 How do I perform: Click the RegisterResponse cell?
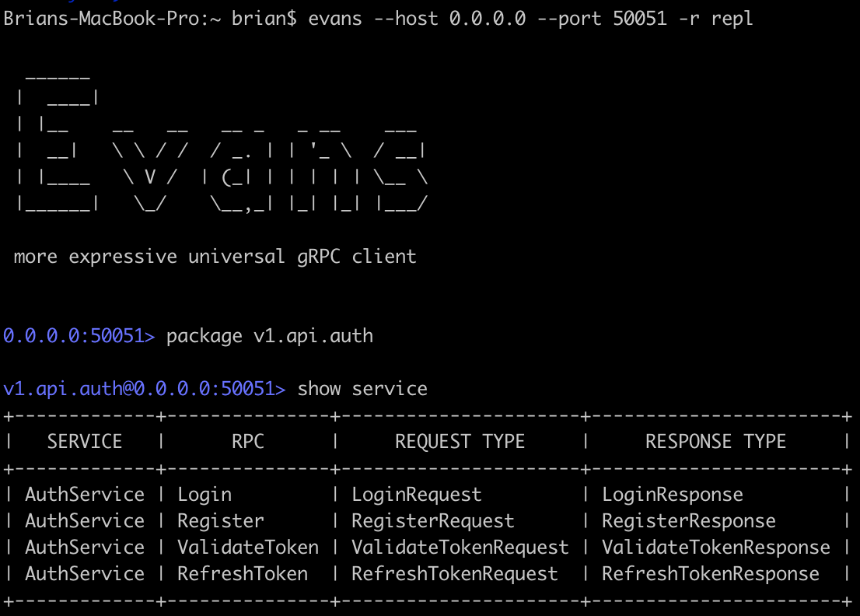689,521
